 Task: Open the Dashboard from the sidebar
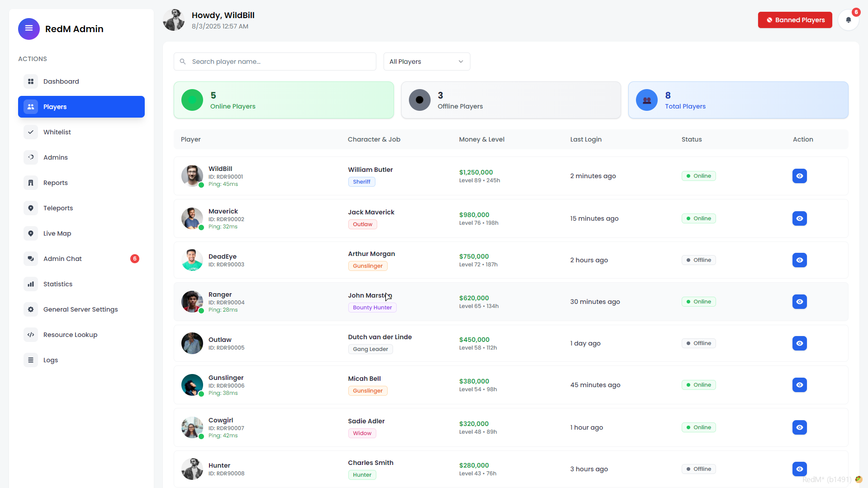pos(30,81)
